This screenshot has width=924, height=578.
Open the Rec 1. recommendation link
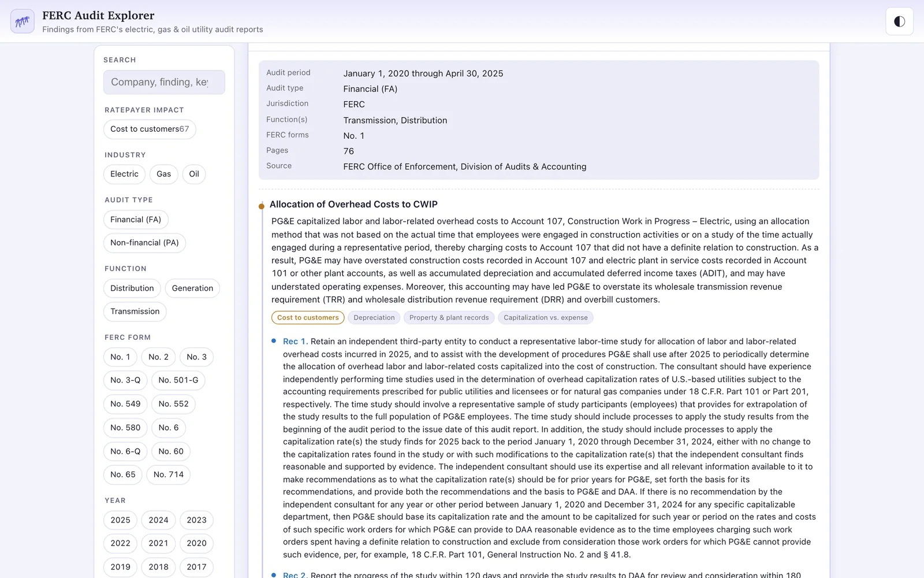[295, 342]
